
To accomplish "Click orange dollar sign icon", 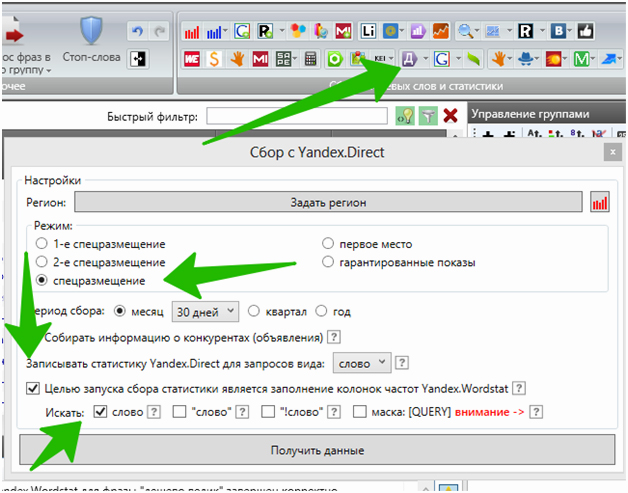I will click(x=214, y=59).
